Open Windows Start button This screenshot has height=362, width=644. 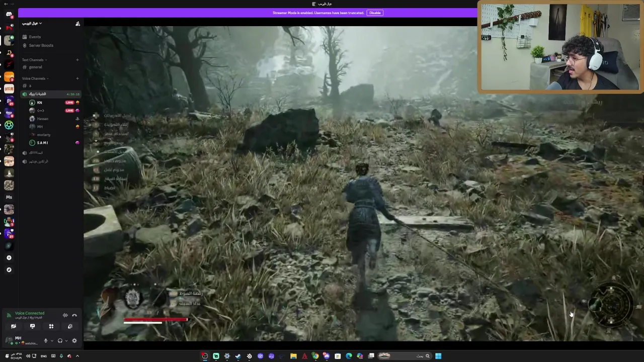click(x=438, y=356)
